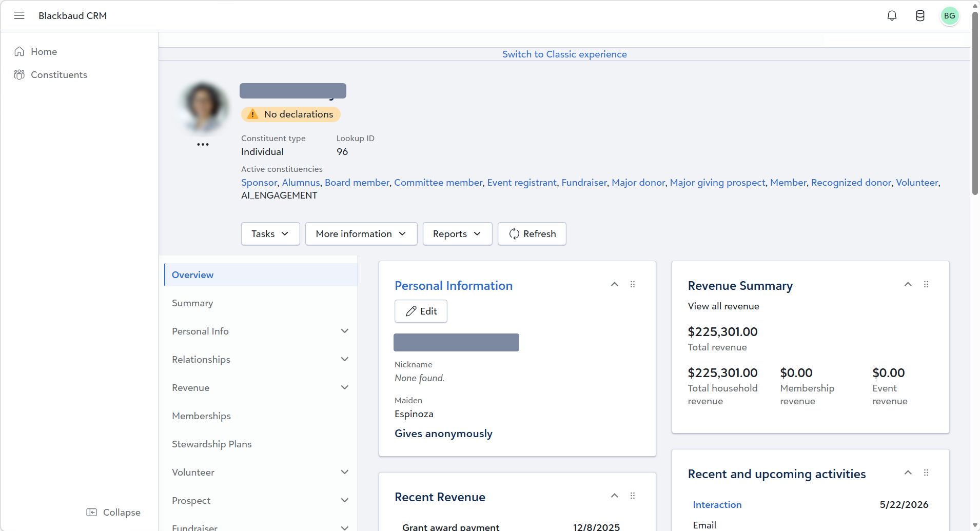This screenshot has width=980, height=531.
Task: Click the constituent profile photo
Action: coord(203,107)
